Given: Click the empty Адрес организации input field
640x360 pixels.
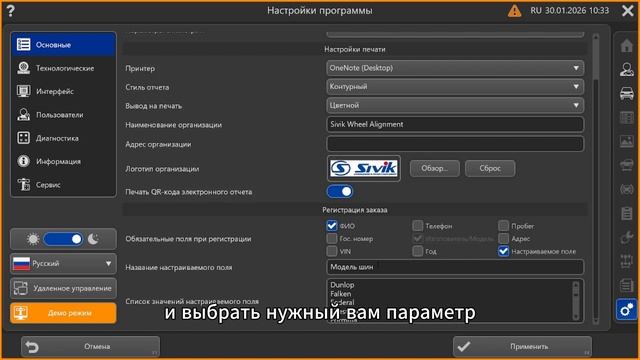Looking at the screenshot, I should pyautogui.click(x=455, y=144).
